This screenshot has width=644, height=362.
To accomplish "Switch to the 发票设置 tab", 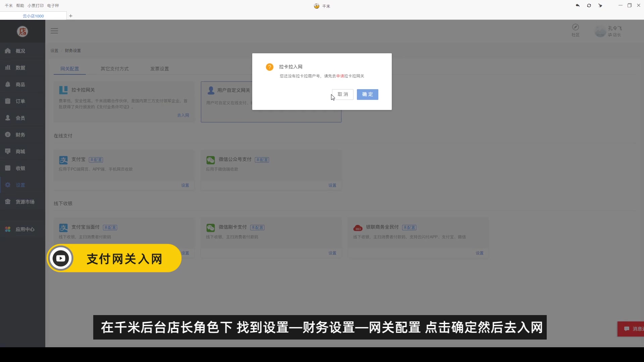I will pos(160,69).
